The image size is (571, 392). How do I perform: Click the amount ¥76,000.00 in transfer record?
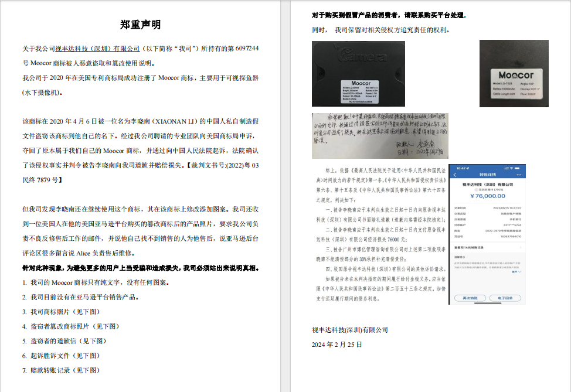tap(488, 196)
